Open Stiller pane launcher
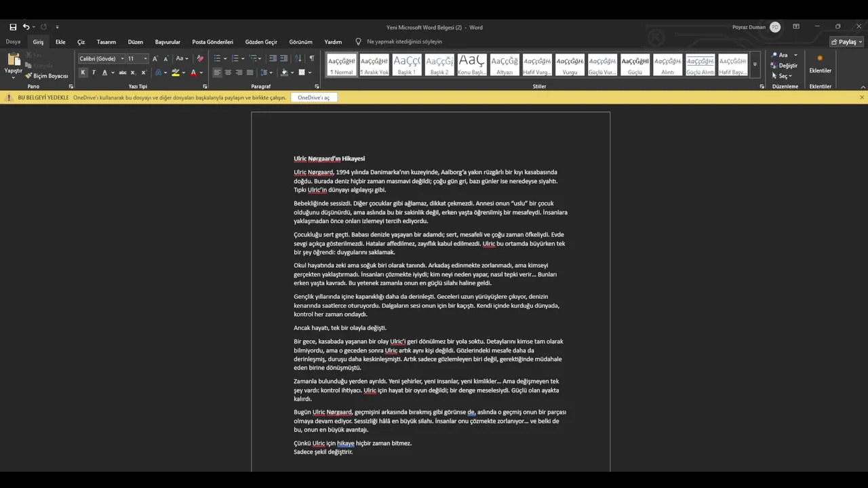 762,87
